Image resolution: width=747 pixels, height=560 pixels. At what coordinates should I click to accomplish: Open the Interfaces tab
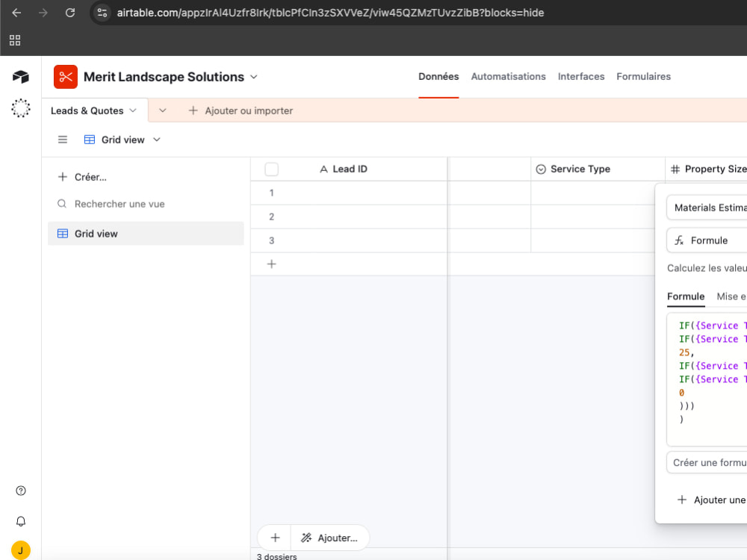(x=580, y=76)
